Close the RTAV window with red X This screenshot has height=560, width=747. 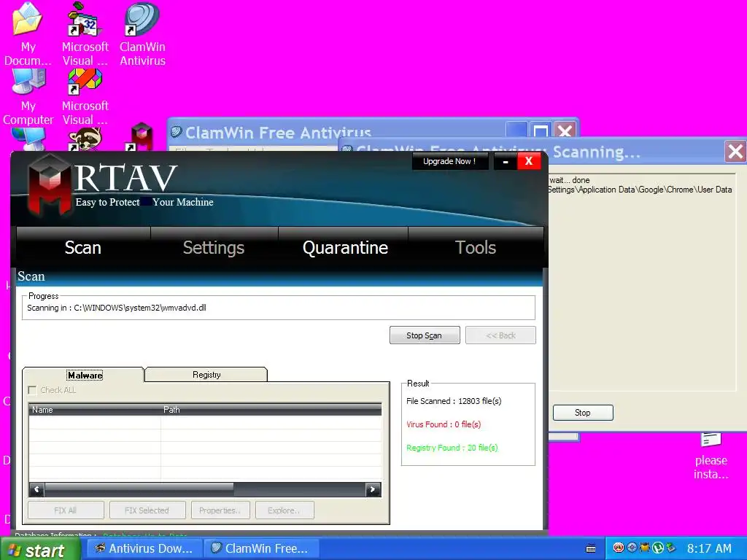pos(529,161)
